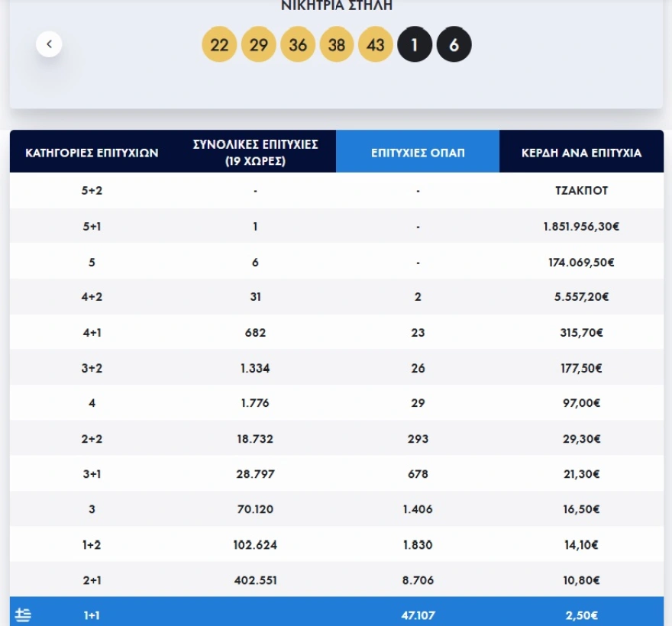Click the dark ball numbered 6
672x626 pixels.
click(454, 45)
